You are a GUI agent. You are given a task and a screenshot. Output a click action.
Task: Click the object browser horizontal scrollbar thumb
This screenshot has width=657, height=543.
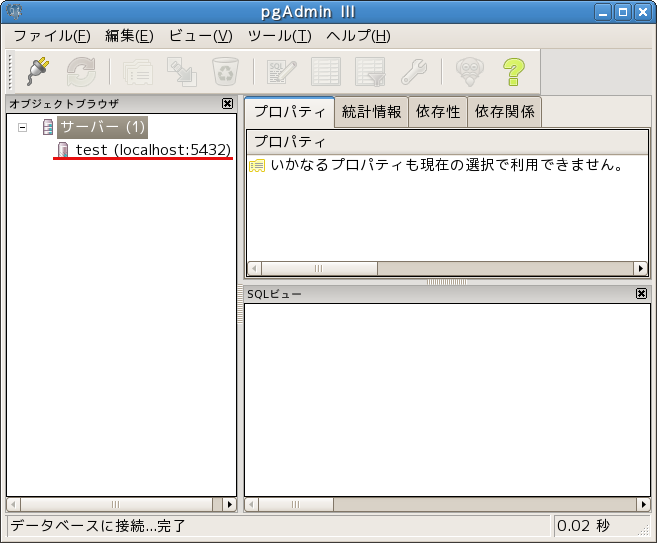(116, 504)
